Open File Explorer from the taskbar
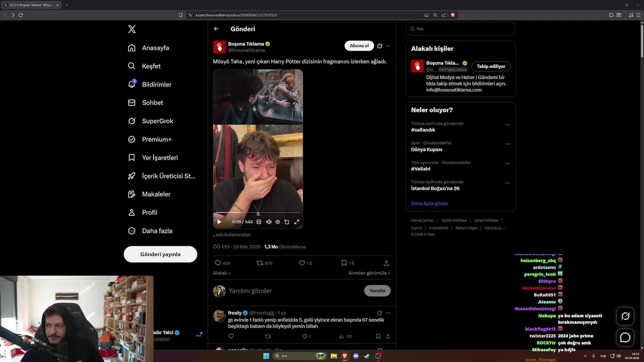The image size is (644, 362). [x=334, y=356]
